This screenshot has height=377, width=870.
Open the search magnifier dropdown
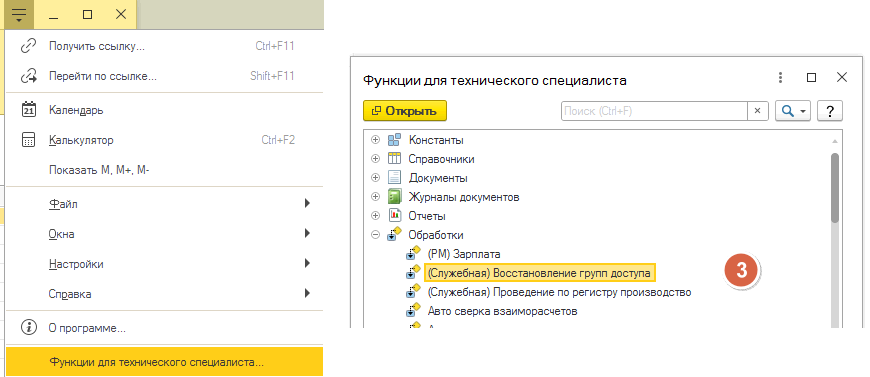click(x=793, y=111)
